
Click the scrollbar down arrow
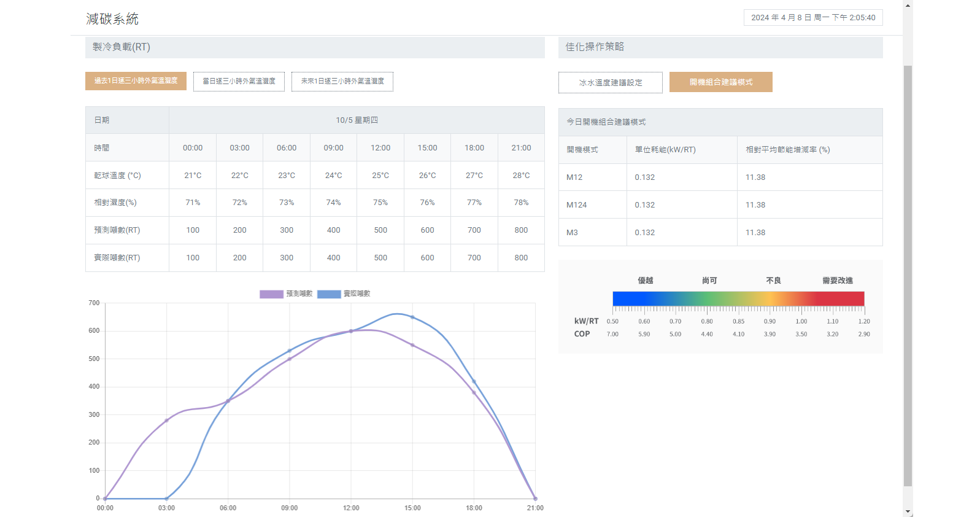(908, 511)
